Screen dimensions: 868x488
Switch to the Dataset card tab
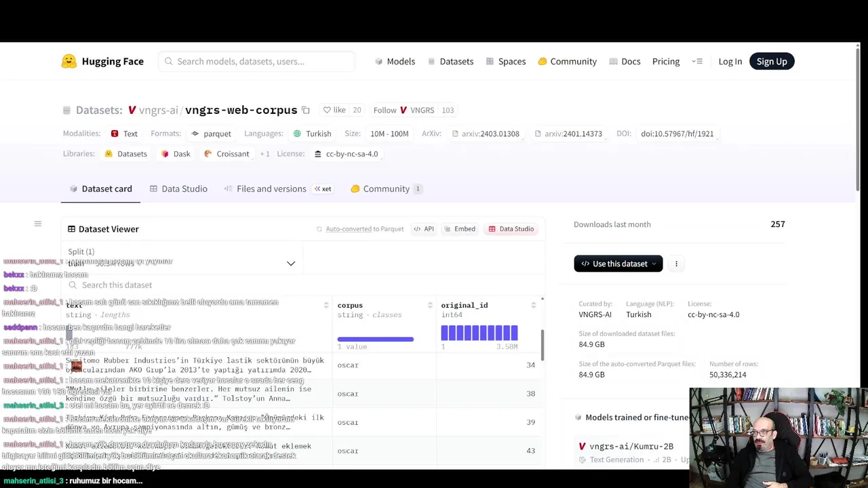pos(101,189)
